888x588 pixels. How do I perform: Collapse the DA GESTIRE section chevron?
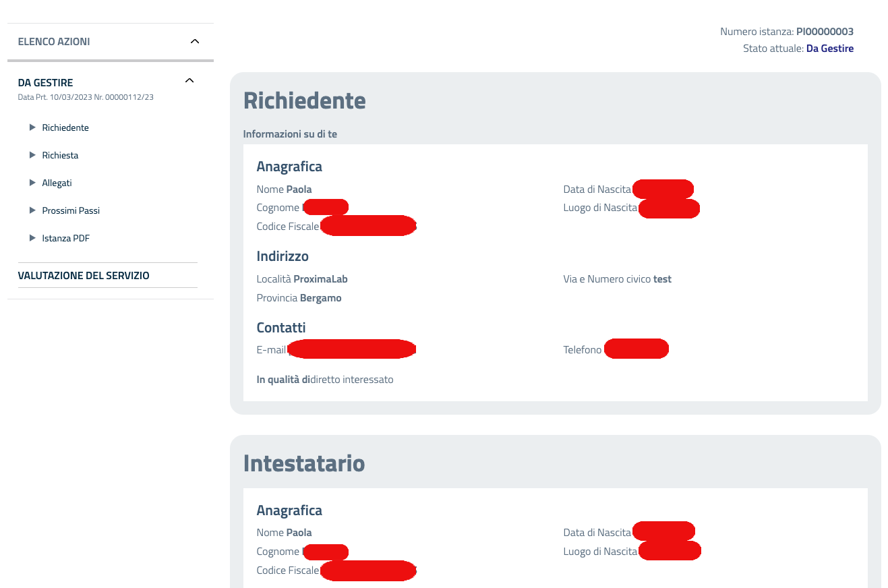click(189, 81)
